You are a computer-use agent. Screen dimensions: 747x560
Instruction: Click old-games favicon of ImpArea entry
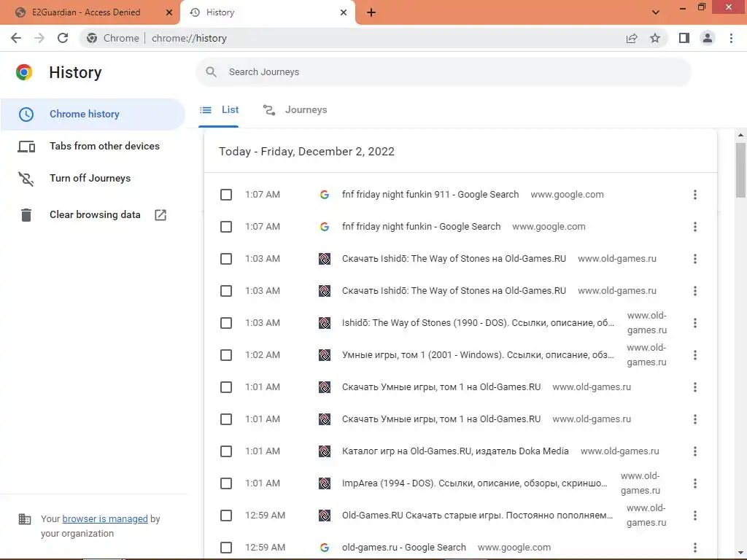tap(325, 483)
